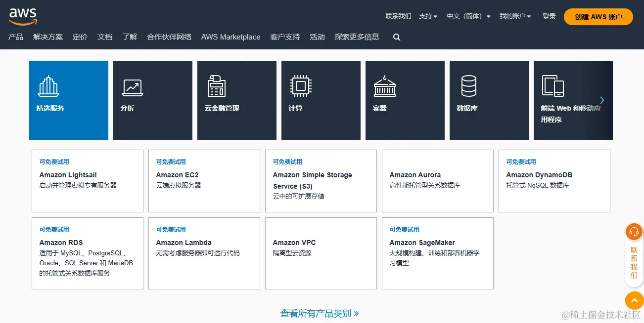644x323 pixels.
Task: Expand the 我的账户 dropdown
Action: (515, 16)
